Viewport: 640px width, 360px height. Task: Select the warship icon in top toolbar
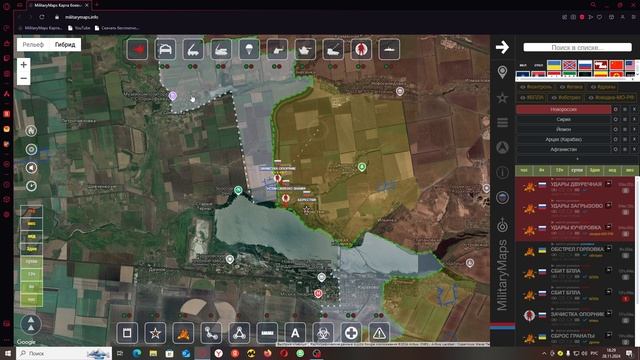coord(389,49)
